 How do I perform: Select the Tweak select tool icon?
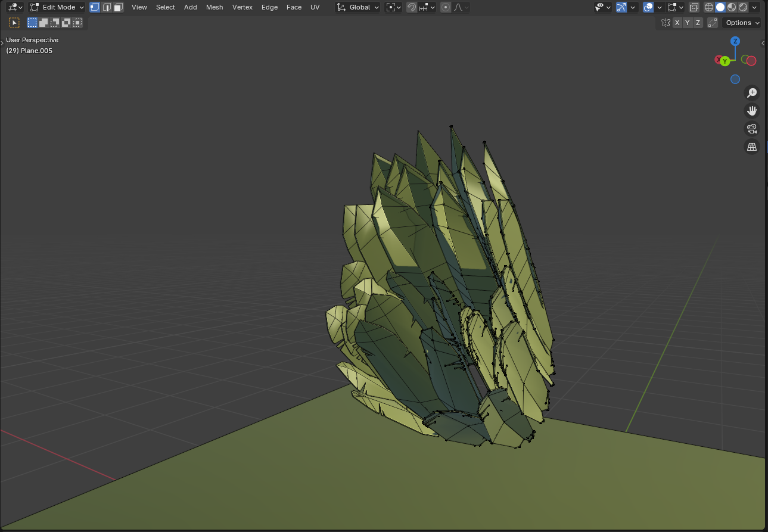14,23
